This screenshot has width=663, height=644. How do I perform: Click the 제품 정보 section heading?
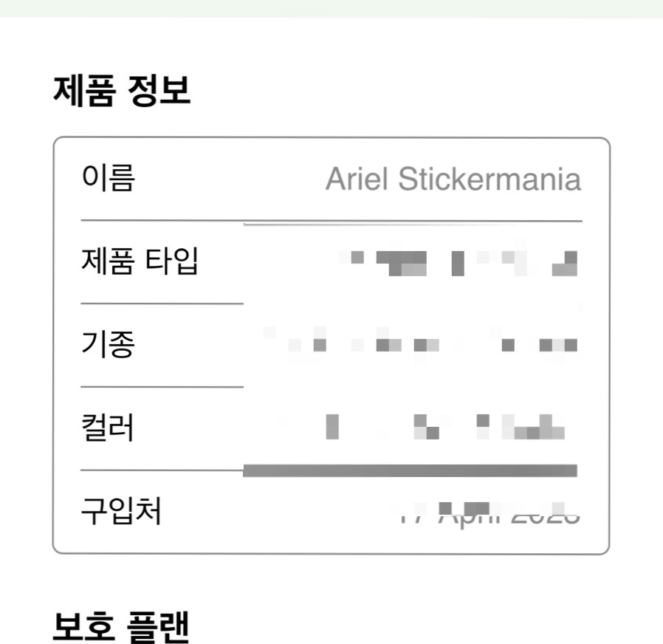point(122,91)
